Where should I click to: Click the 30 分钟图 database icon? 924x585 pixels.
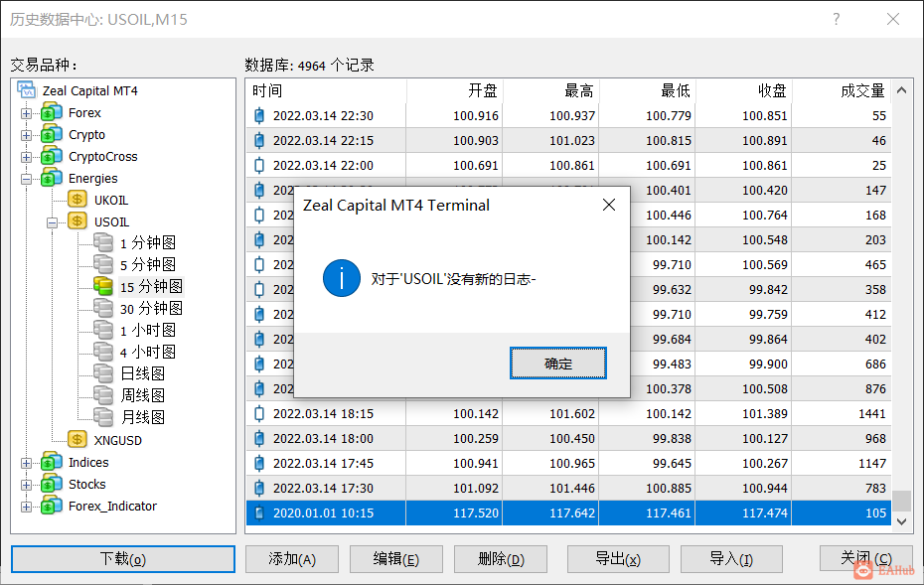(103, 308)
